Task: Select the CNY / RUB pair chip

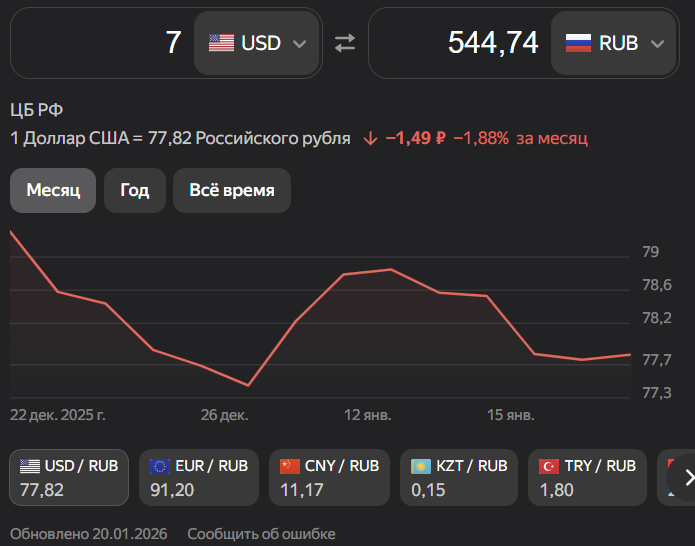Action: 330,477
